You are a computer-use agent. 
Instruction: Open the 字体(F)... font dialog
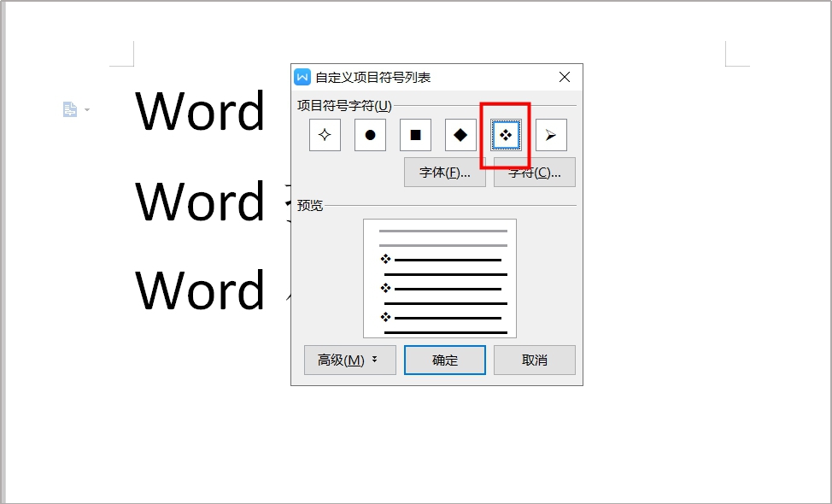[445, 173]
